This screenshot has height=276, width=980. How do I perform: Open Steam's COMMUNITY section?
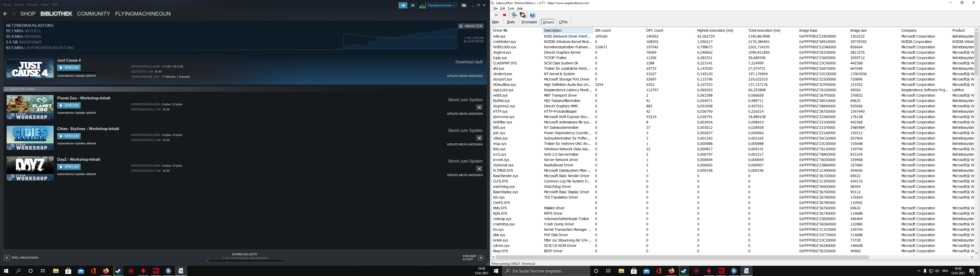[x=94, y=14]
